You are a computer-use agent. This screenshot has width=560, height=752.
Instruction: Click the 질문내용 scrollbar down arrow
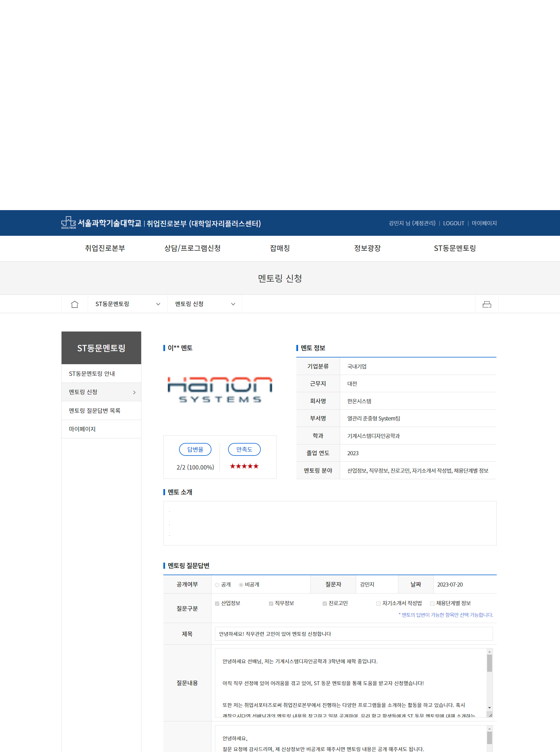click(489, 708)
